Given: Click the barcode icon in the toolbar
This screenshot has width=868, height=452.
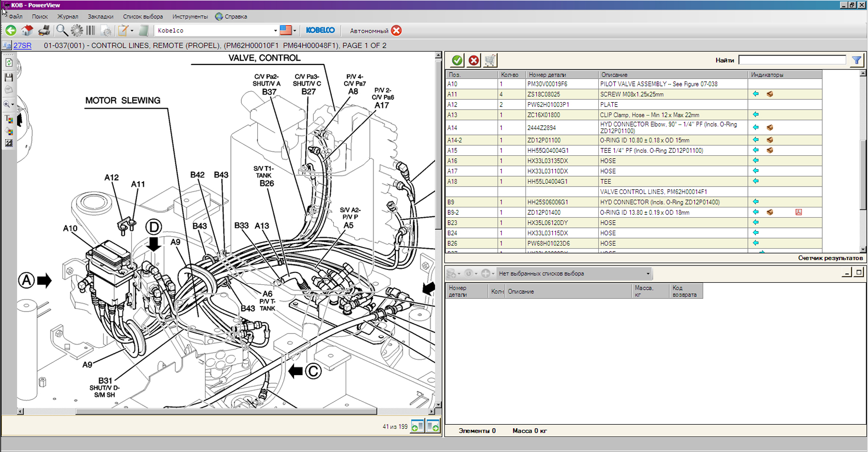Looking at the screenshot, I should (x=91, y=31).
